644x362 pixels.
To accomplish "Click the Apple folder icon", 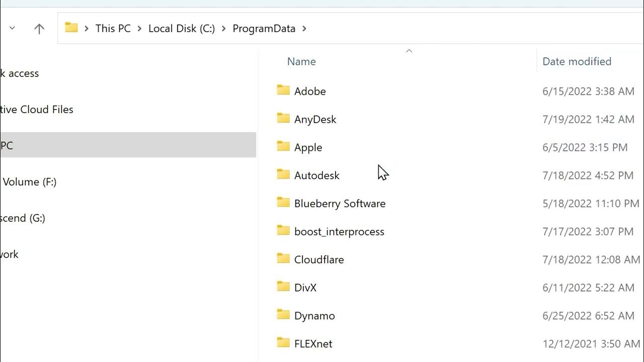I will pyautogui.click(x=283, y=147).
